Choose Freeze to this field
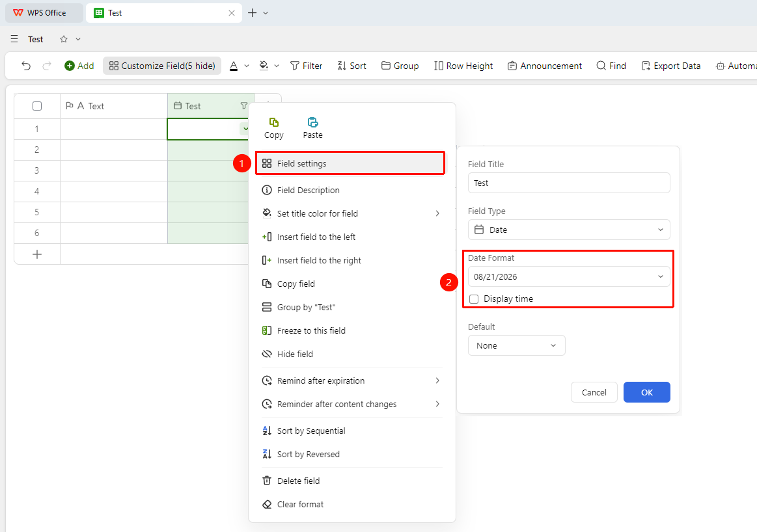This screenshot has width=757, height=532. click(352, 330)
